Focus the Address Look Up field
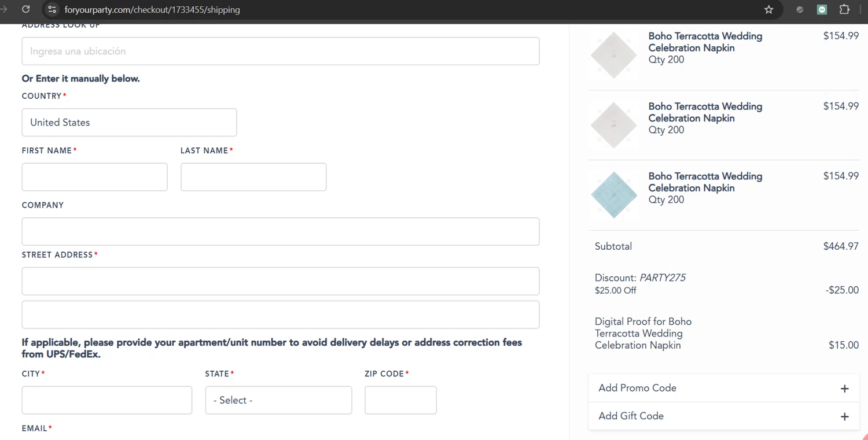Image resolution: width=868 pixels, height=440 pixels. [x=281, y=51]
